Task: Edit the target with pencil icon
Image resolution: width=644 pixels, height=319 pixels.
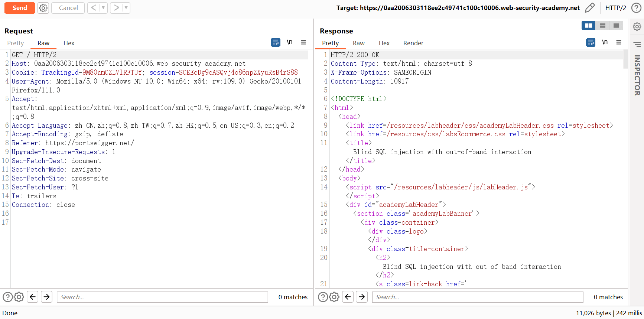Action: [x=589, y=8]
